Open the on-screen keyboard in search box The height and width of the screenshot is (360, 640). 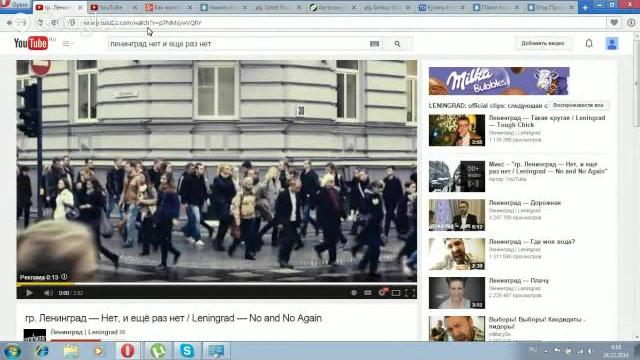point(374,44)
